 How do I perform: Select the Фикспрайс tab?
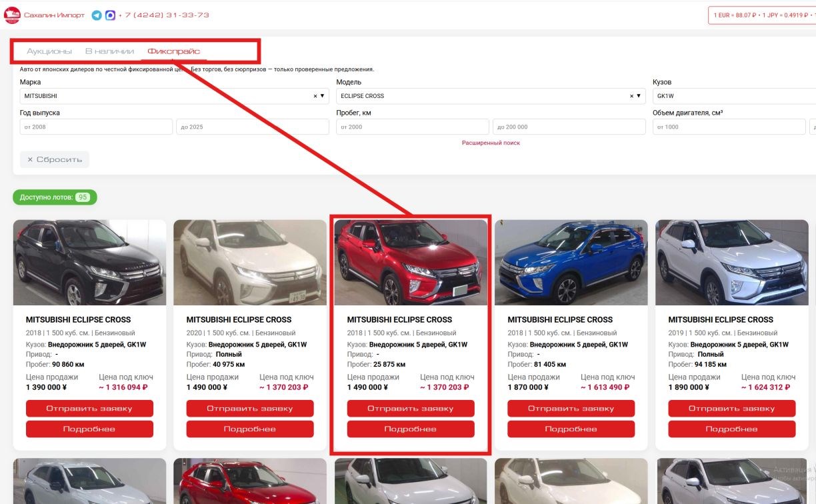pyautogui.click(x=173, y=51)
